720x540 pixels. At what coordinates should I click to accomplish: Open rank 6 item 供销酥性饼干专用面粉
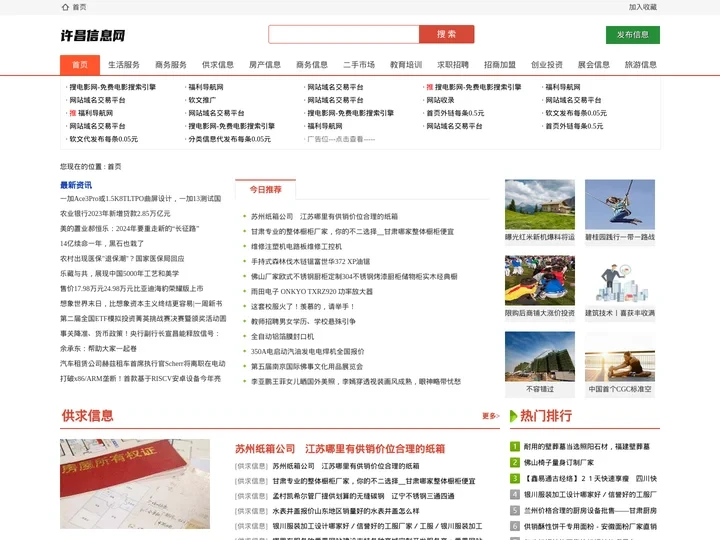[590, 527]
